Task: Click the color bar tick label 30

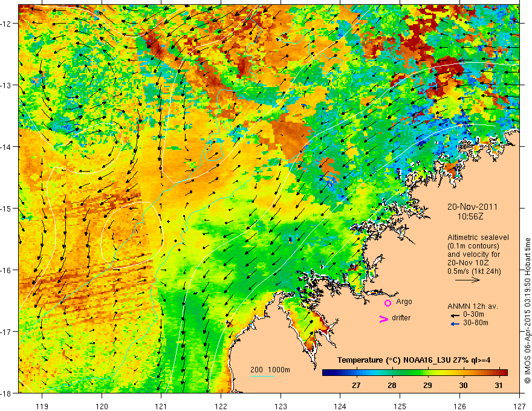Action: coord(463,385)
